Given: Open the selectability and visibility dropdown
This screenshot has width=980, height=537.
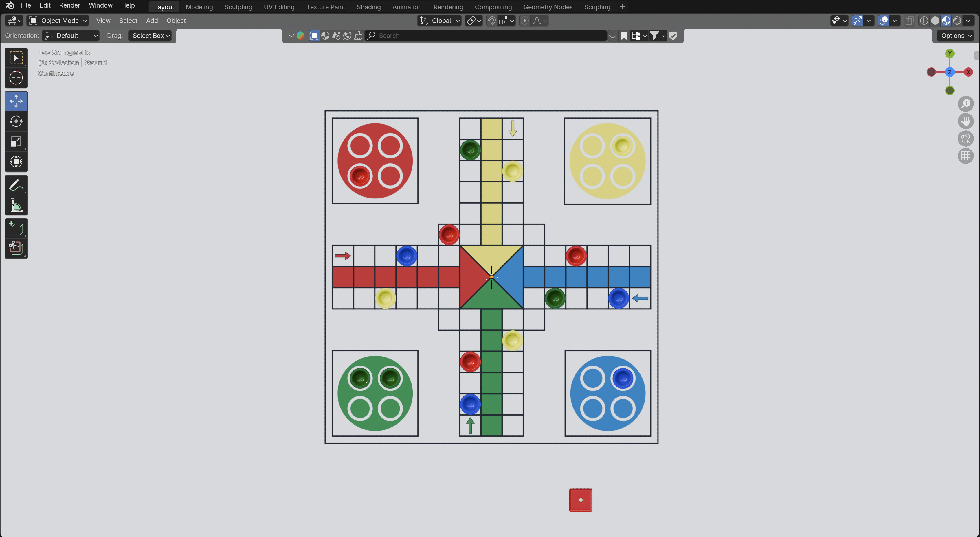Looking at the screenshot, I should click(839, 21).
